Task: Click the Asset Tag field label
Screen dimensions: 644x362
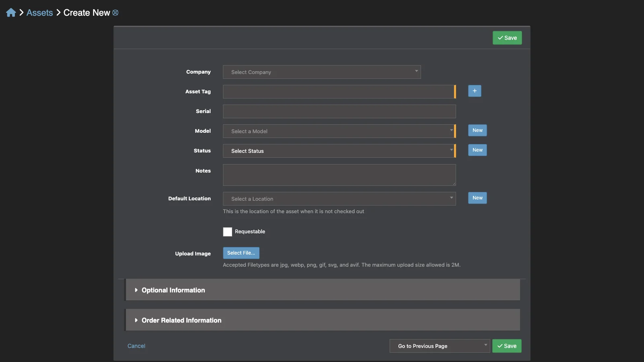Action: point(198,92)
